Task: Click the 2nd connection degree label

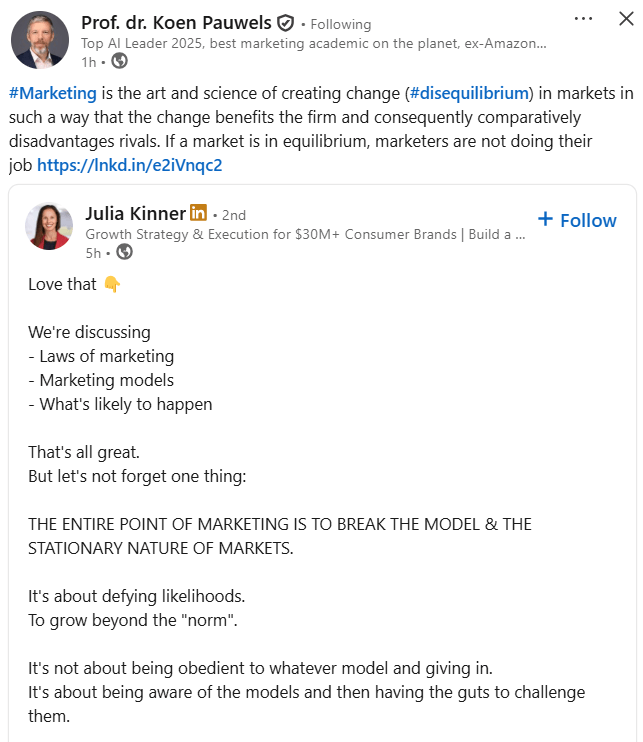Action: (232, 215)
